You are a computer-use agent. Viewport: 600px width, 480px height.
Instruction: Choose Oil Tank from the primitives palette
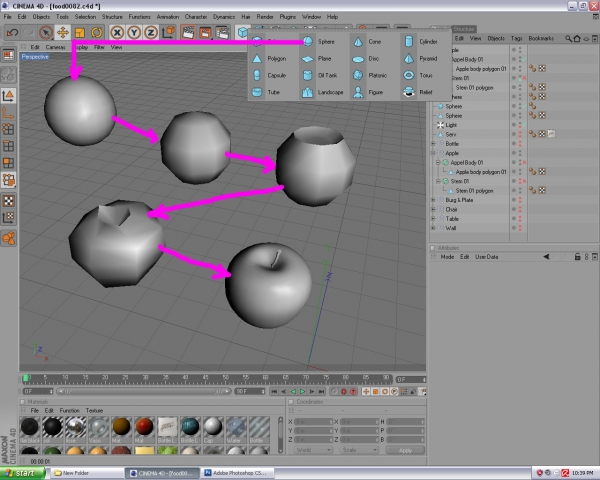pos(320,75)
